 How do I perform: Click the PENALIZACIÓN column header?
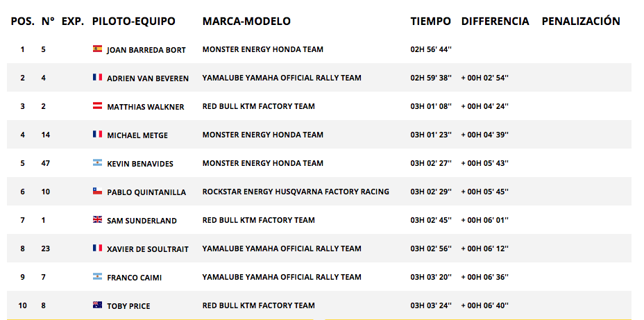pos(581,21)
